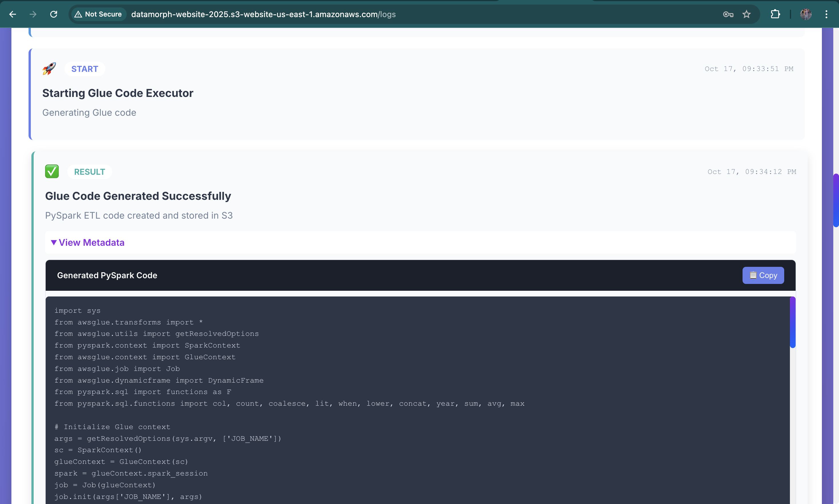839x504 pixels.
Task: Click the browser forward arrow
Action: 33,14
